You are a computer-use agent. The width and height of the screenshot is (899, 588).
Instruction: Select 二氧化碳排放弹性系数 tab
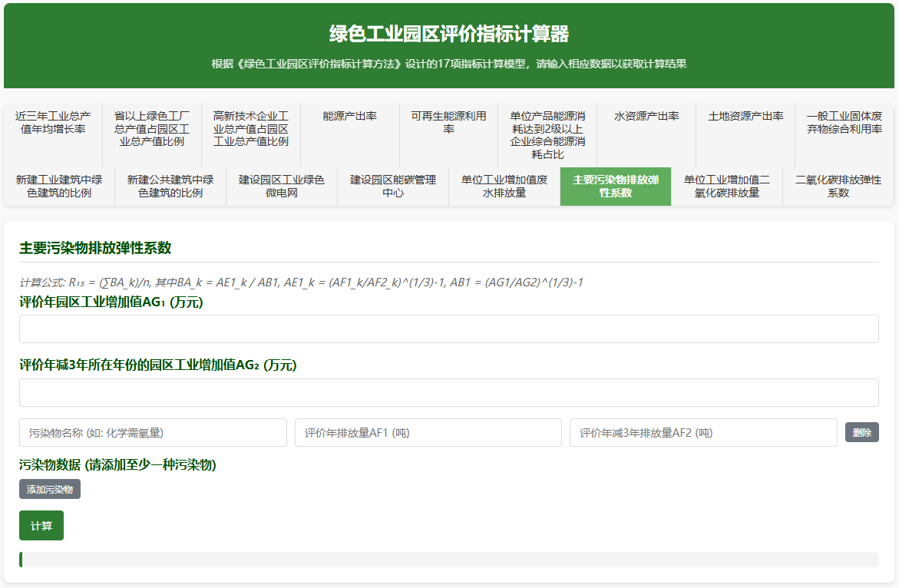pos(838,187)
